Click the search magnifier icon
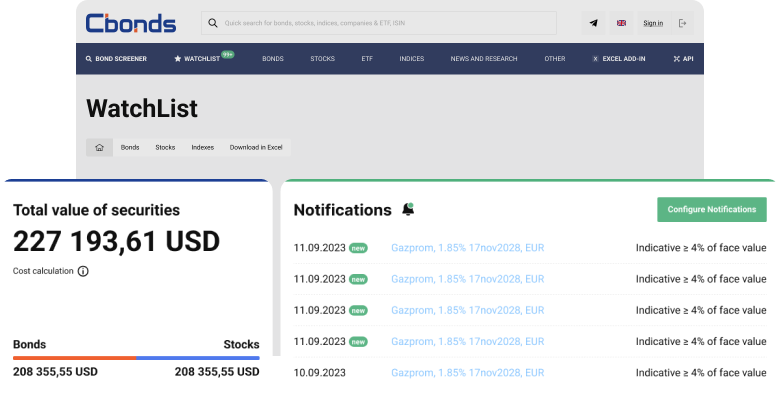The image size is (780, 399). [x=212, y=23]
